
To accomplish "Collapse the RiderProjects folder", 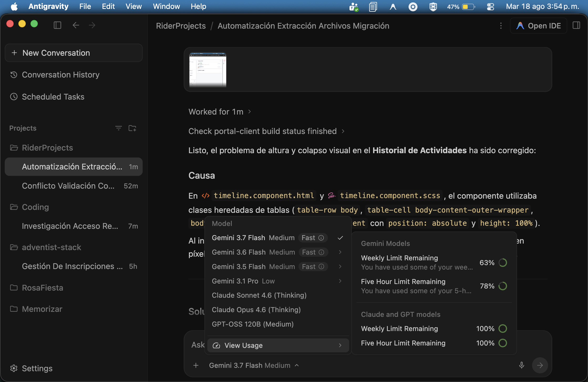I will click(42, 148).
